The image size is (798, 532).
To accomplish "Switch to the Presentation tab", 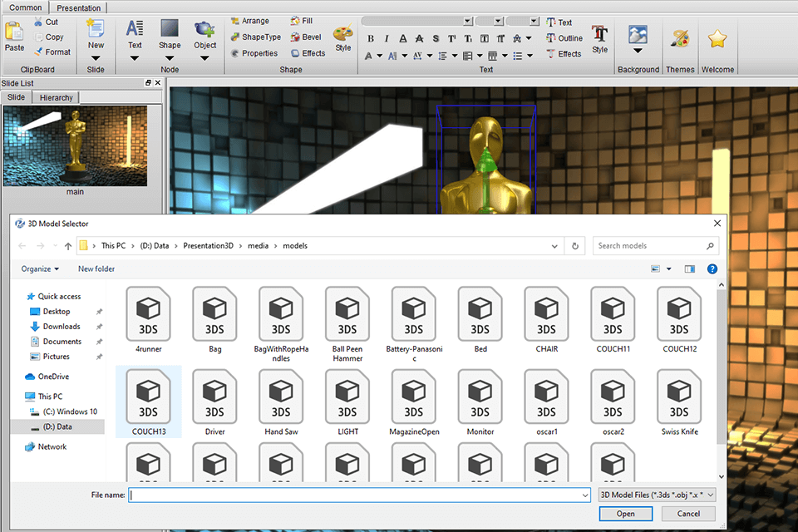I will coord(78,7).
